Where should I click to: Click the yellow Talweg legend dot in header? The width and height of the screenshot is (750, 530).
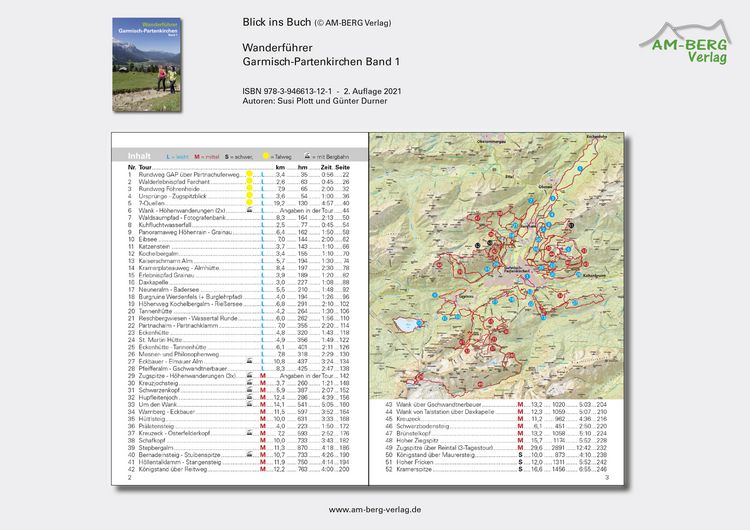point(266,156)
